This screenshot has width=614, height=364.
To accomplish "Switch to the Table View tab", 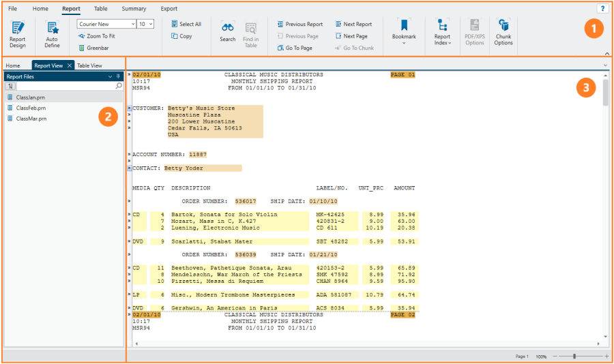I will 89,65.
